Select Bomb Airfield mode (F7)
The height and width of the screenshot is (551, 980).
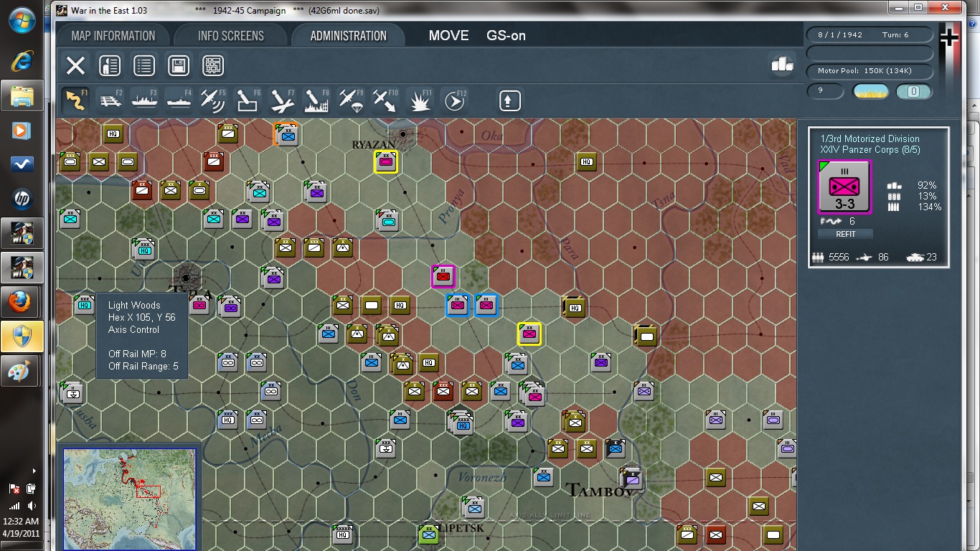[x=283, y=100]
